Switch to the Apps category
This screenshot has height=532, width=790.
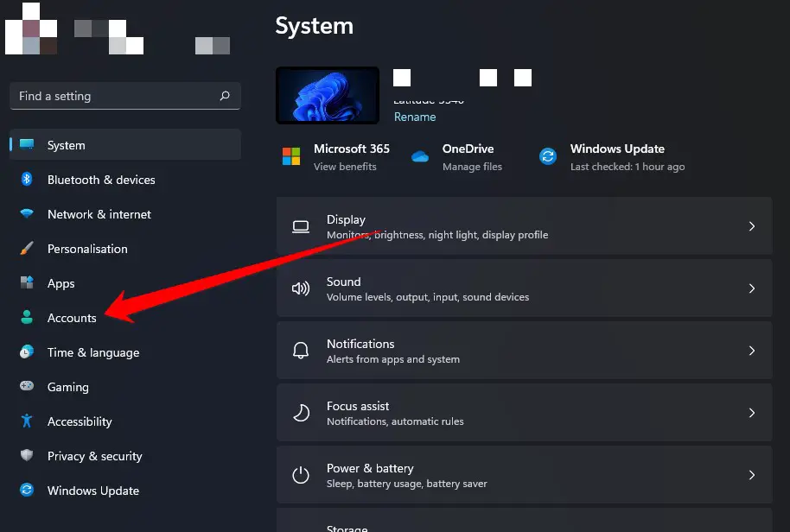[125, 283]
